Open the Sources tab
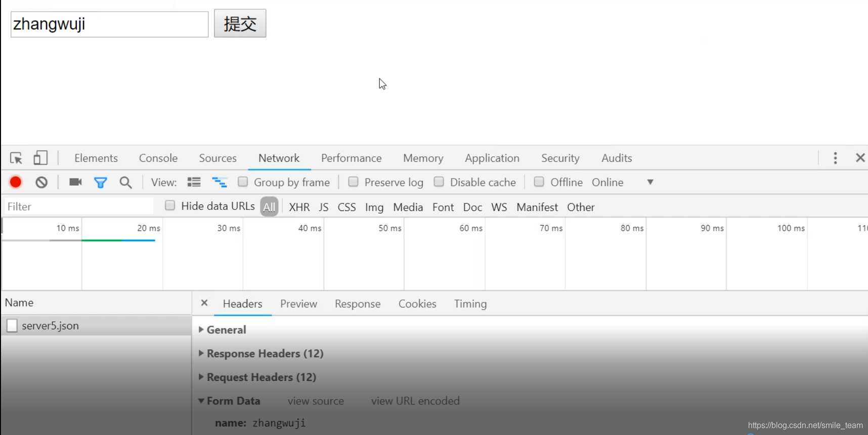This screenshot has height=435, width=868. pos(218,158)
